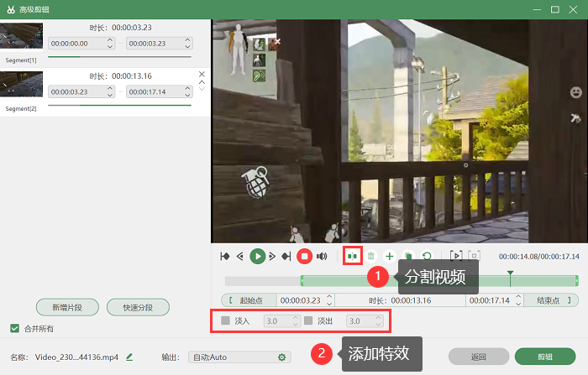Click the right trim handle on timeline
Image resolution: width=588 pixels, height=375 pixels.
click(577, 280)
